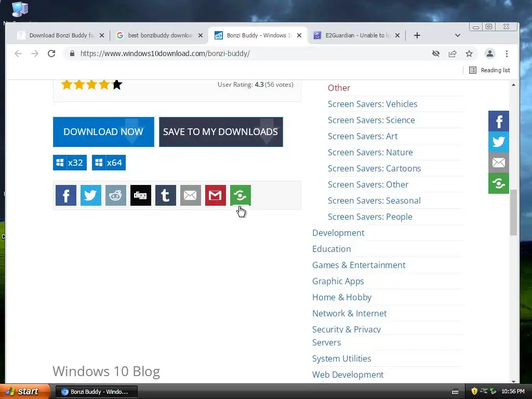Open the Other category link
The height and width of the screenshot is (399, 532).
click(339, 88)
